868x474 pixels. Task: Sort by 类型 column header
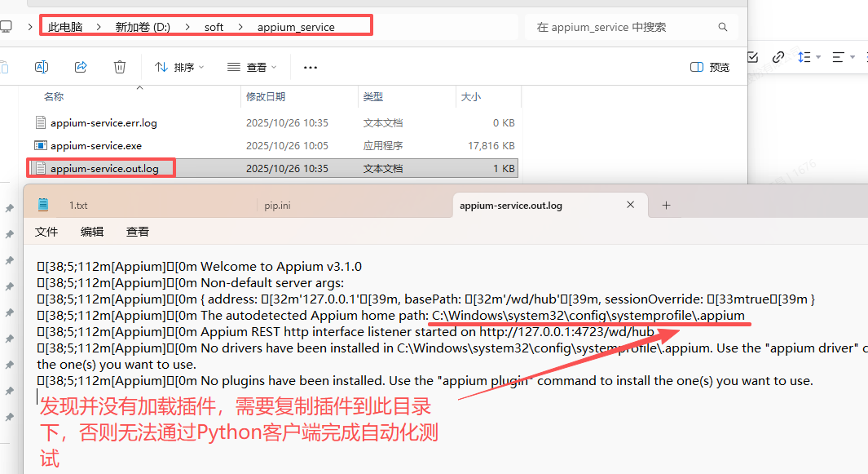point(373,96)
